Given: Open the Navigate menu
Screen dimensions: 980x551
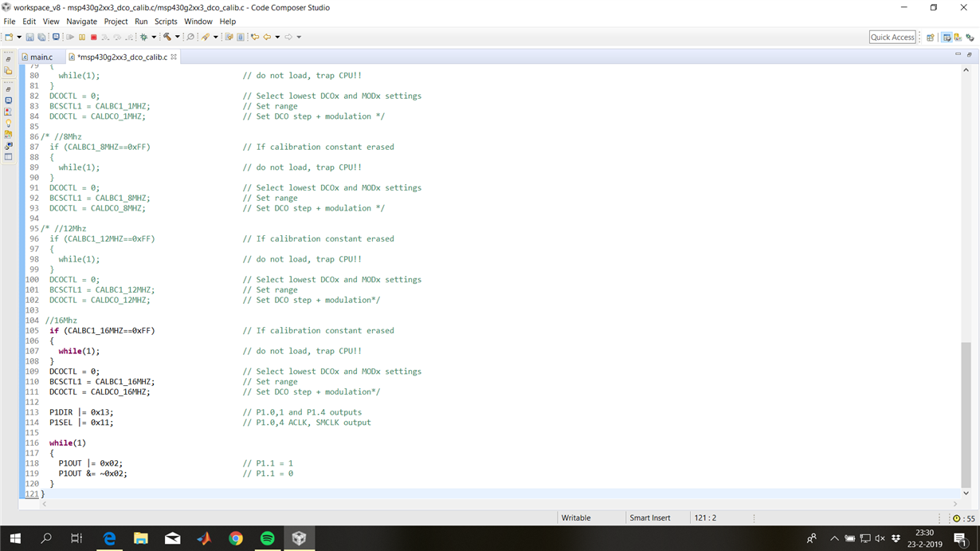Looking at the screenshot, I should click(x=81, y=22).
